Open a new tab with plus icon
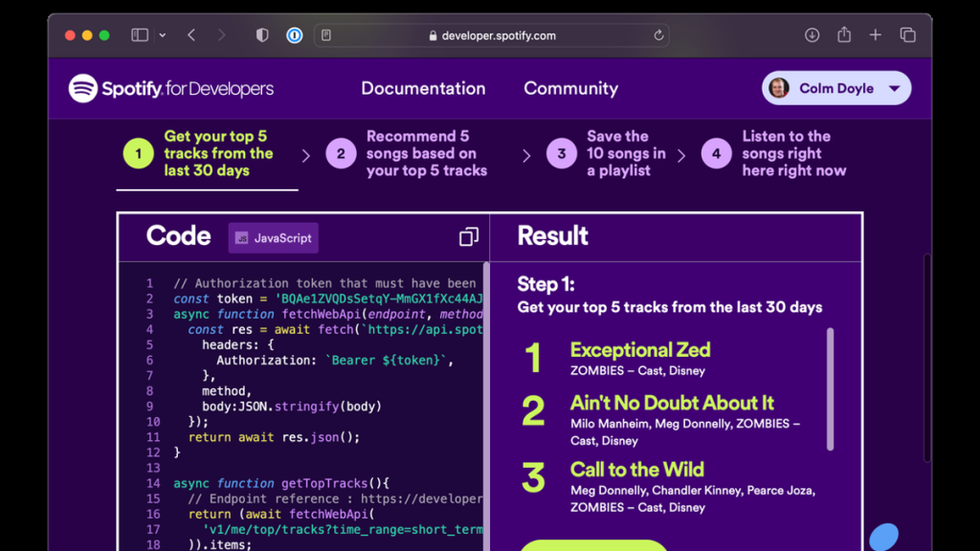This screenshot has height=551, width=980. (875, 35)
